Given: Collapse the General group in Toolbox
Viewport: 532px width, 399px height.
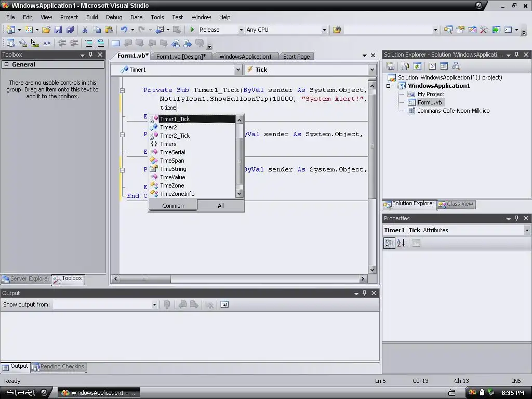Looking at the screenshot, I should 6,64.
